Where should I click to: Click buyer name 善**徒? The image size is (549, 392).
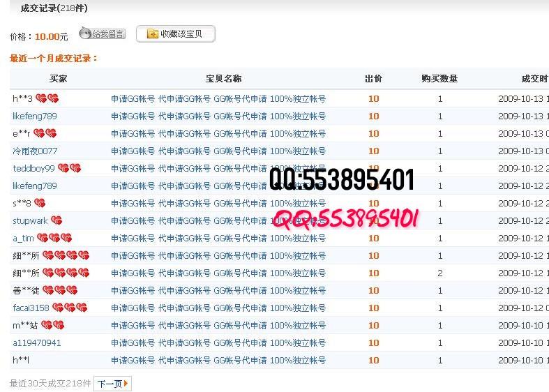click(x=26, y=290)
